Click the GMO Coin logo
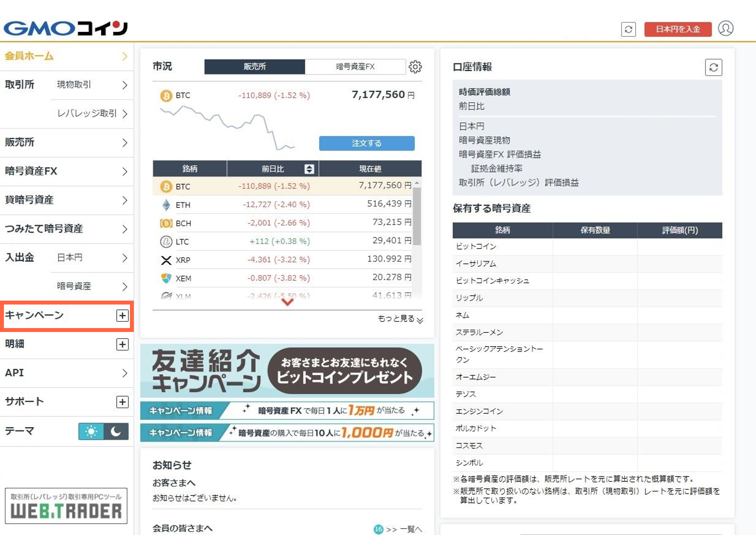The image size is (756, 535). pos(65,28)
